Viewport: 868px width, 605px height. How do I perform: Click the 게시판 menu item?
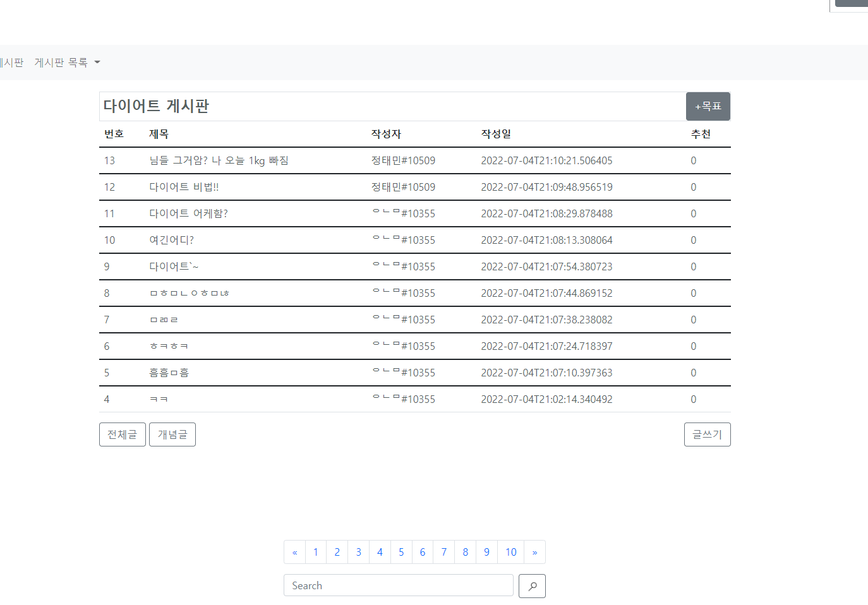[x=9, y=62]
